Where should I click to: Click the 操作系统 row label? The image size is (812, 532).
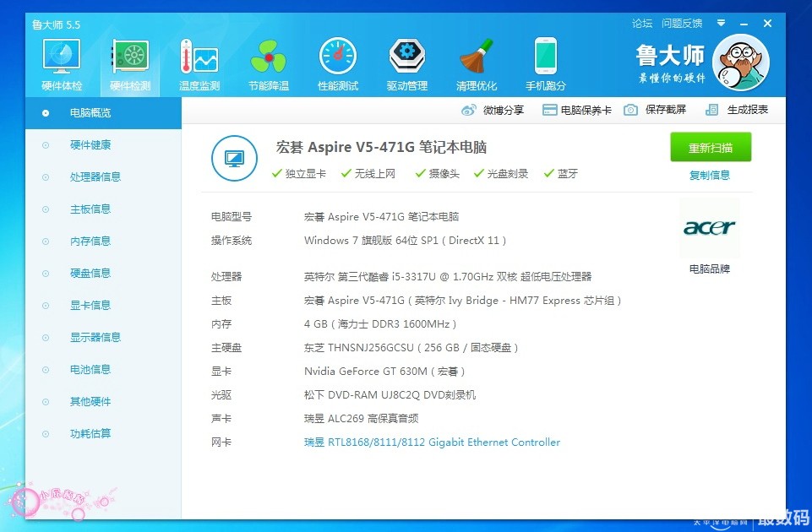point(231,240)
